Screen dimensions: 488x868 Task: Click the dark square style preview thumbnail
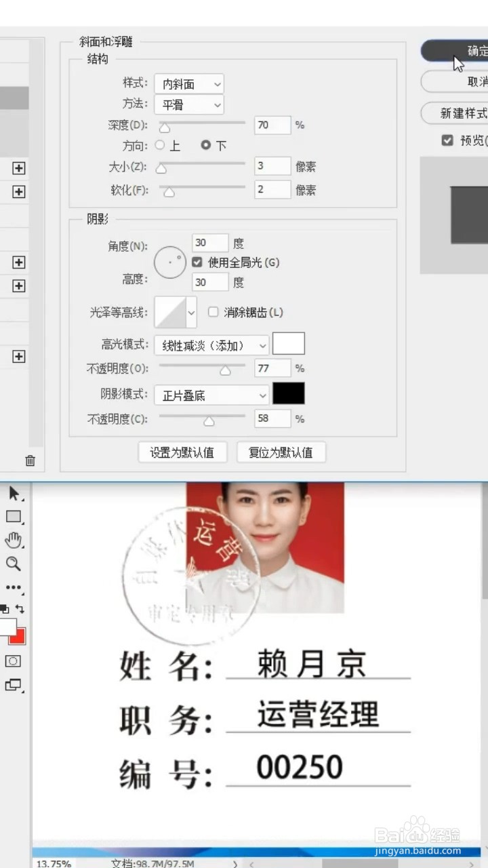(469, 215)
